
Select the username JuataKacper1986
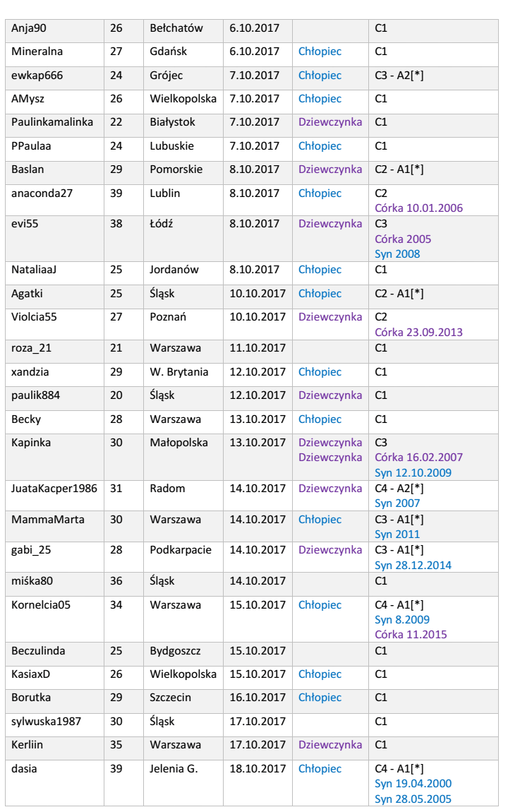tap(54, 489)
